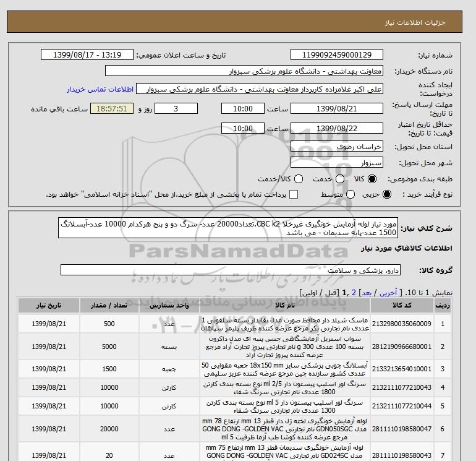Image resolution: width=476 pixels, height=461 pixels.
Task: Click the response deadline time field, 10:00
Action: point(243,108)
